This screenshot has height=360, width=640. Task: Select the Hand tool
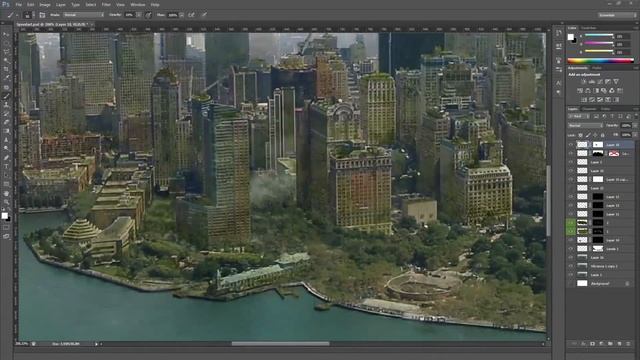(7, 193)
